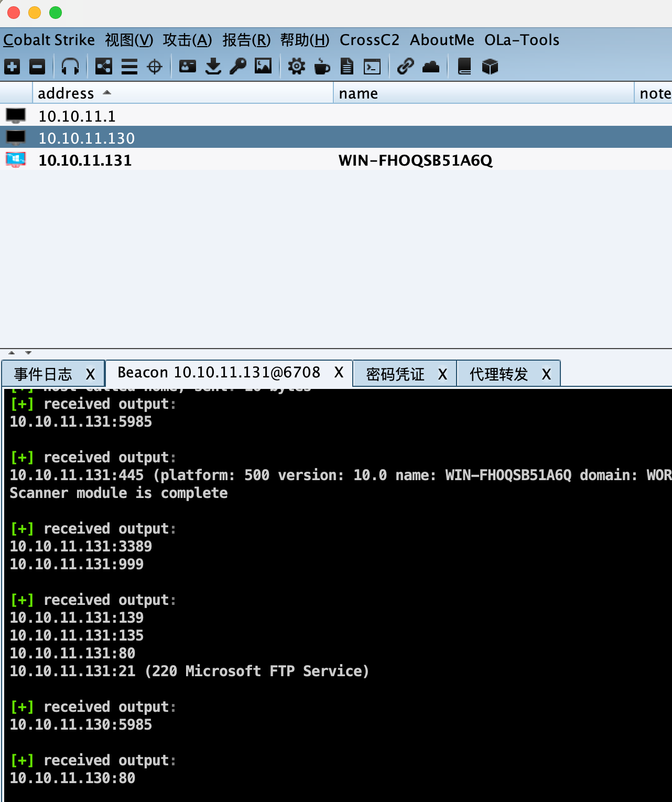672x802 pixels.
Task: Open the CrossC2 menu
Action: point(369,40)
